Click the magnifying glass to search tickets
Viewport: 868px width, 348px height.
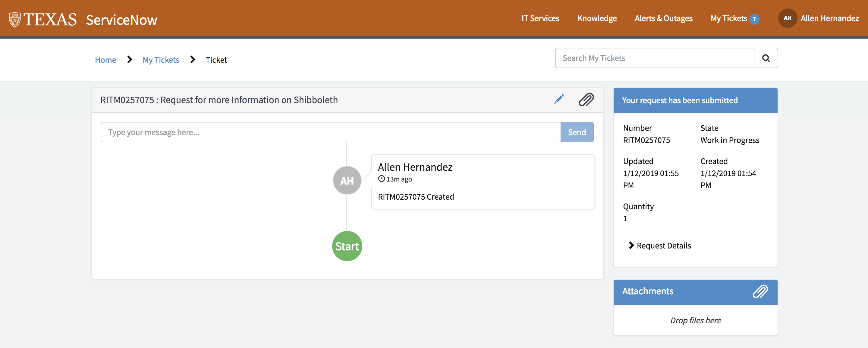tap(766, 58)
